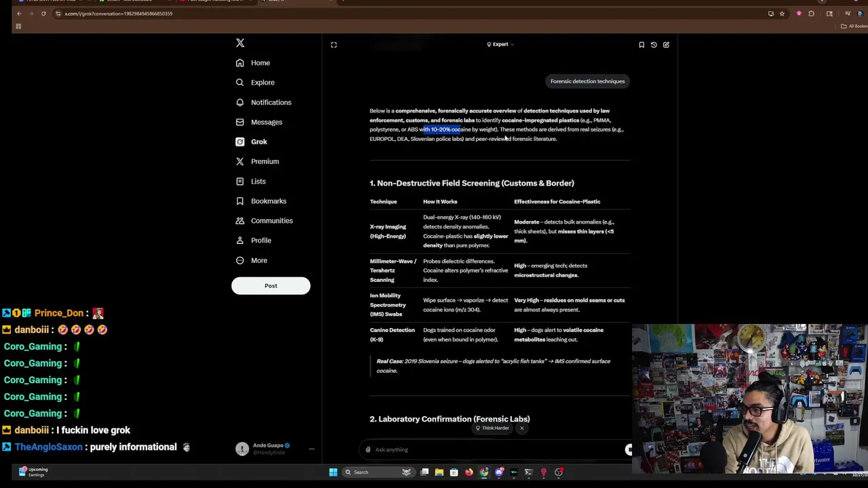Viewport: 868px width, 488px height.
Task: Click the taskbar Search box
Action: click(378, 472)
